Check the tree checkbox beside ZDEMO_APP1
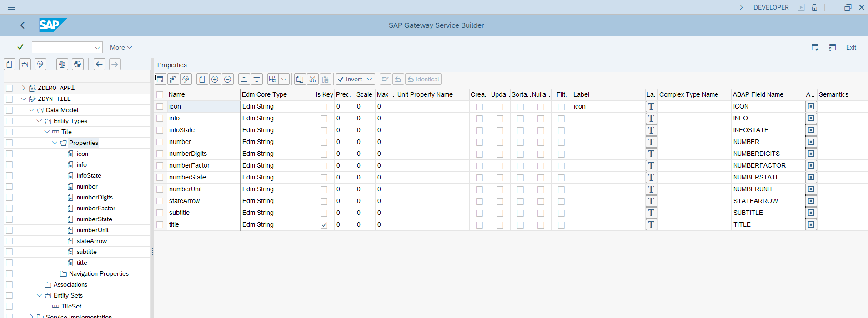 [x=9, y=88]
